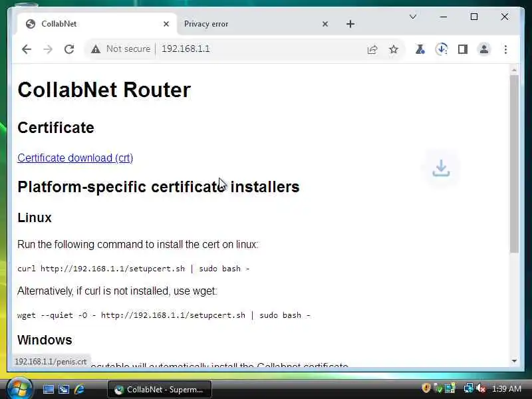532x399 pixels.
Task: Switch to the Privacy error tab
Action: click(x=255, y=24)
